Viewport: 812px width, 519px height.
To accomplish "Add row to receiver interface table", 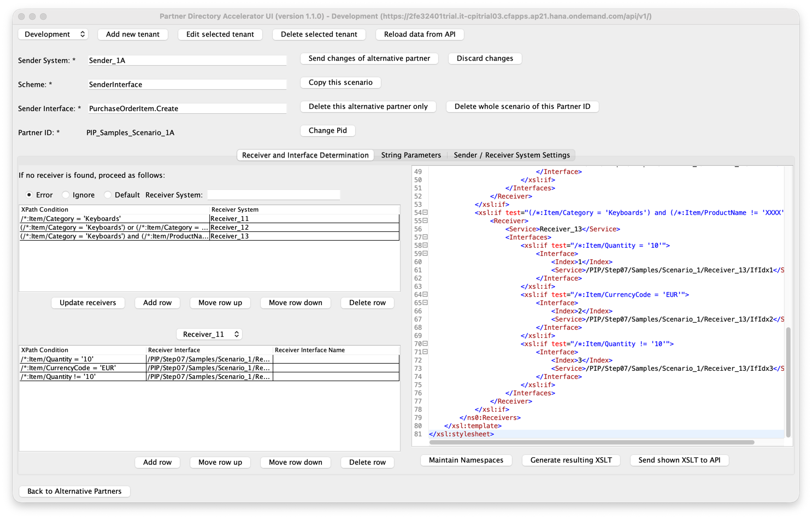I will pyautogui.click(x=157, y=463).
